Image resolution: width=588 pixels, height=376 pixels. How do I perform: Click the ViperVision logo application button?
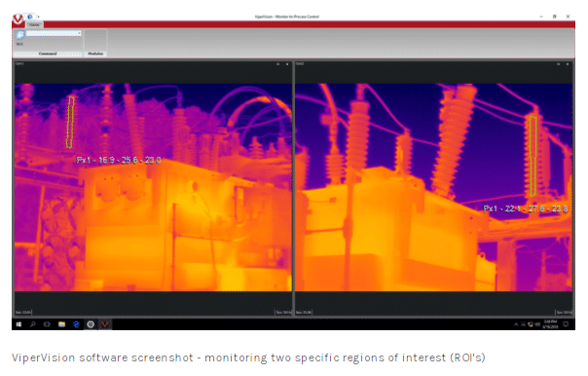coord(18,19)
